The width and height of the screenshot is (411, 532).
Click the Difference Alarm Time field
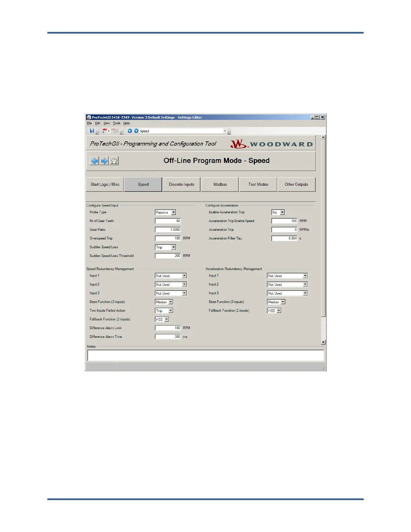(168, 337)
